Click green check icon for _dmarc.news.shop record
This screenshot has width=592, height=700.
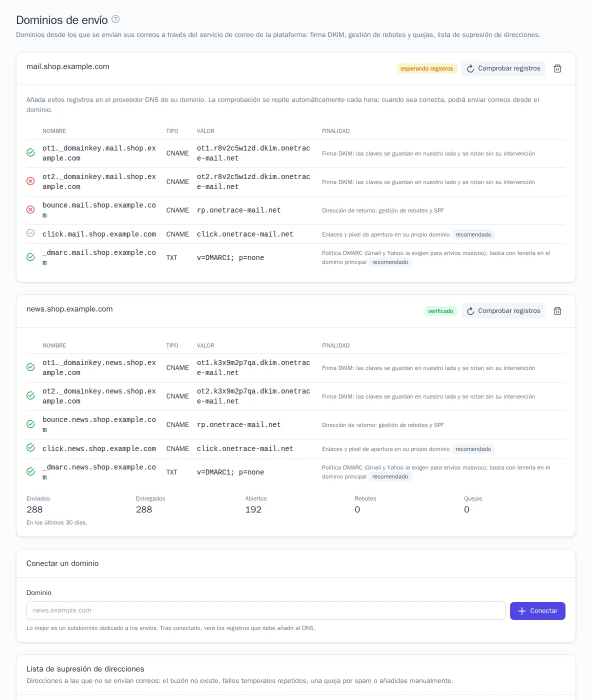click(30, 471)
